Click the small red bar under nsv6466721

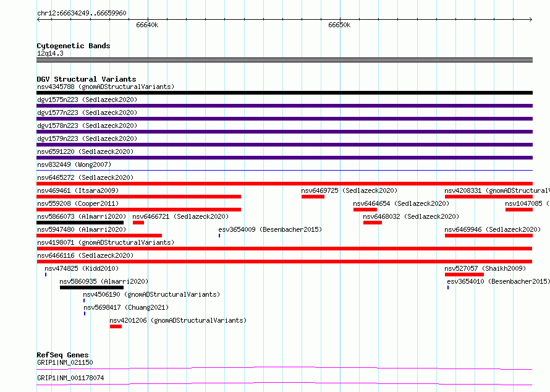[138, 223]
